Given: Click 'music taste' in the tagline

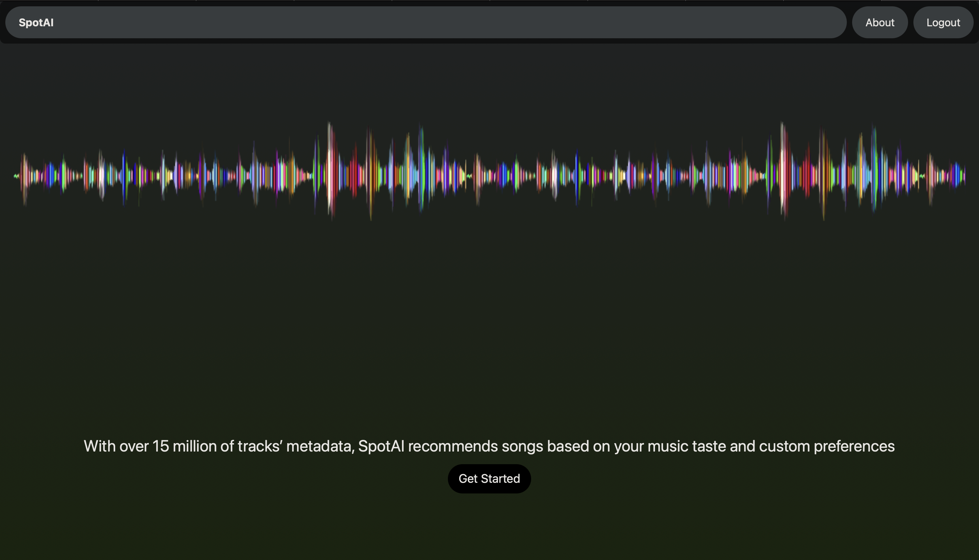Looking at the screenshot, I should coord(687,446).
